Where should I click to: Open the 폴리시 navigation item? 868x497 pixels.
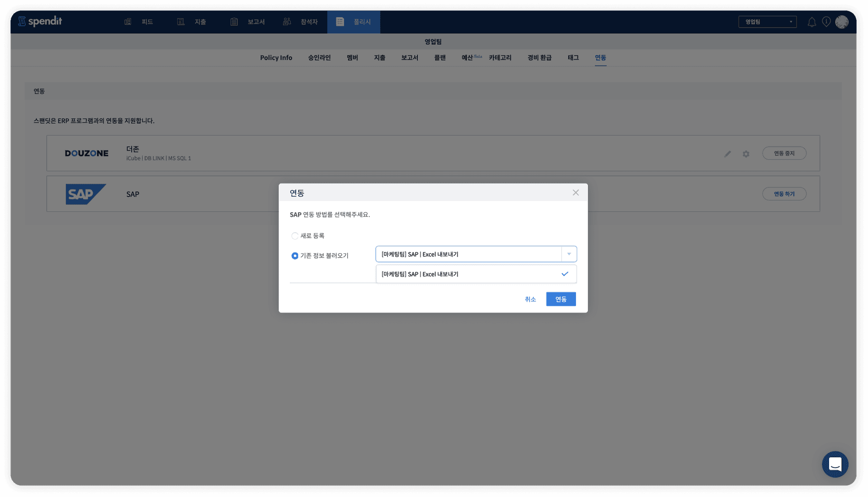click(x=354, y=22)
